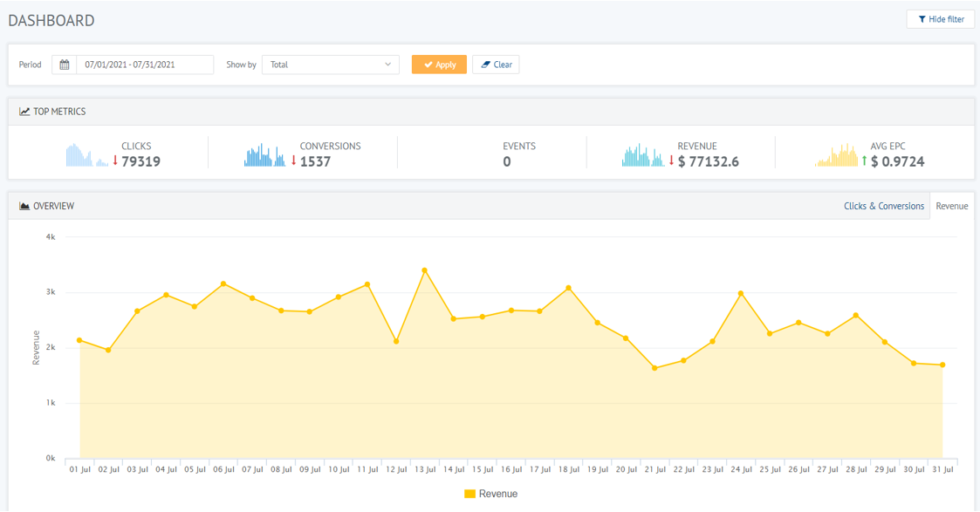Hide the filter panel

[x=941, y=19]
